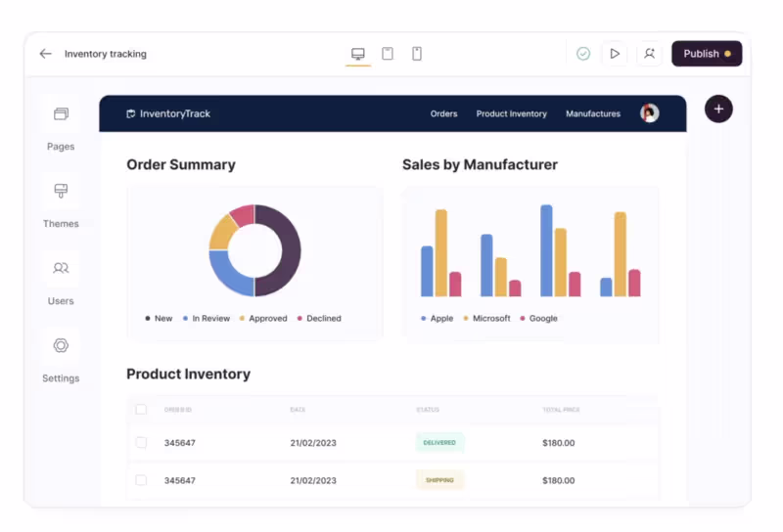Screen dimensions: 783x532
Task: Go to Manufactures nav item
Action: [593, 113]
